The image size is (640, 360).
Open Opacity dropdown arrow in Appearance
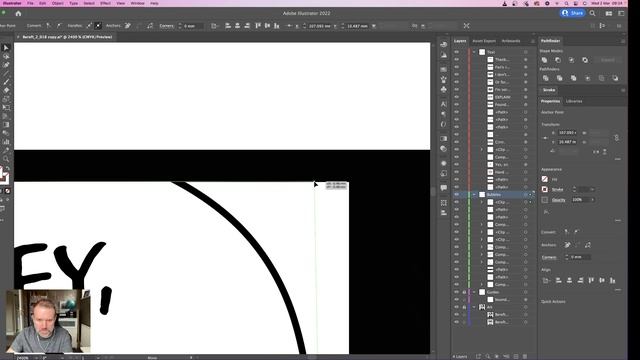(593, 200)
